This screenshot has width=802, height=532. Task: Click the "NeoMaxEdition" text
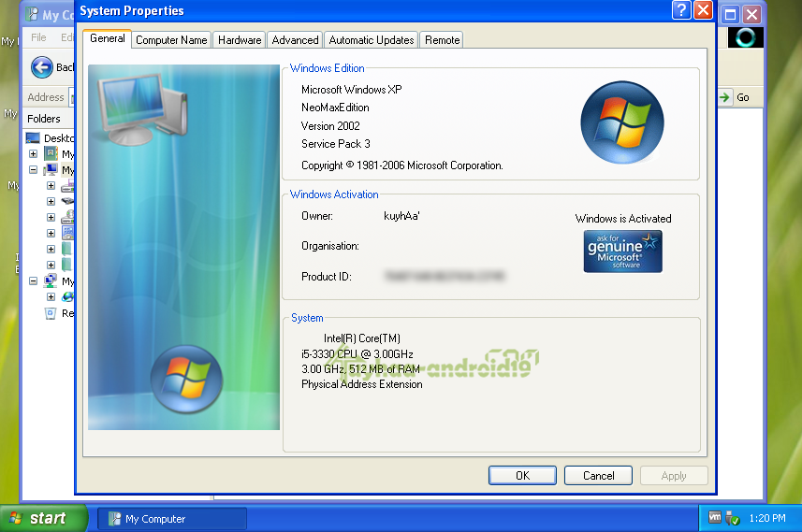tap(335, 108)
